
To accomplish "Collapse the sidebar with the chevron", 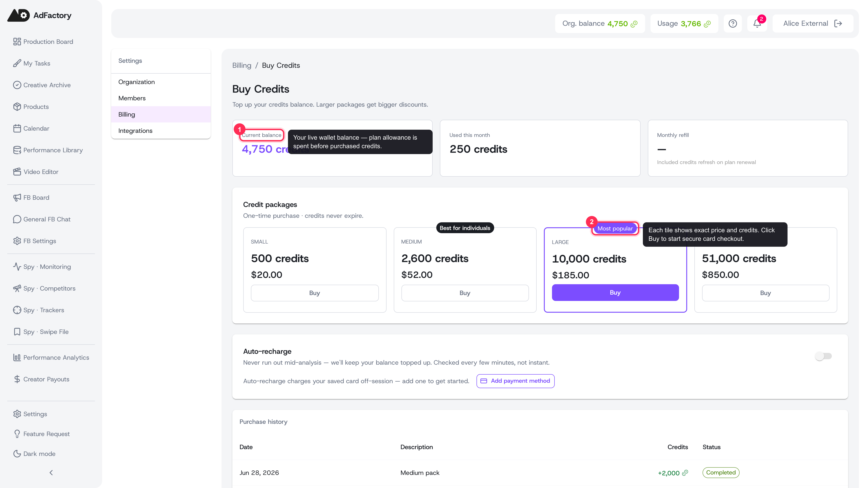I will [51, 472].
